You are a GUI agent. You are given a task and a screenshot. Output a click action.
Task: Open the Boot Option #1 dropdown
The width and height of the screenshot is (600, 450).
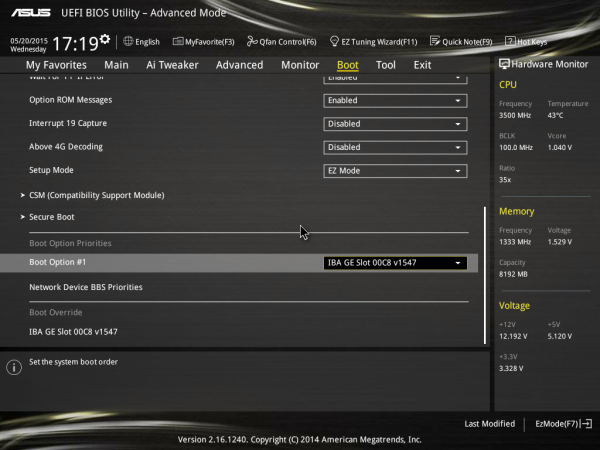pos(395,263)
